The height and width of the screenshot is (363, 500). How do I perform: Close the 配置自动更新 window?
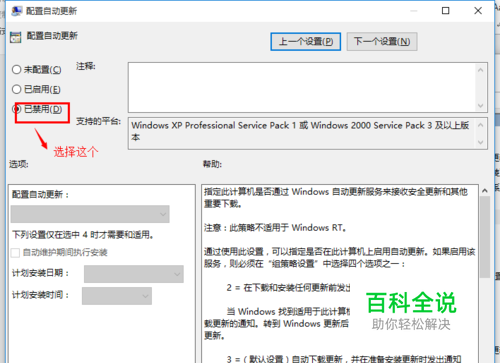[x=478, y=11]
